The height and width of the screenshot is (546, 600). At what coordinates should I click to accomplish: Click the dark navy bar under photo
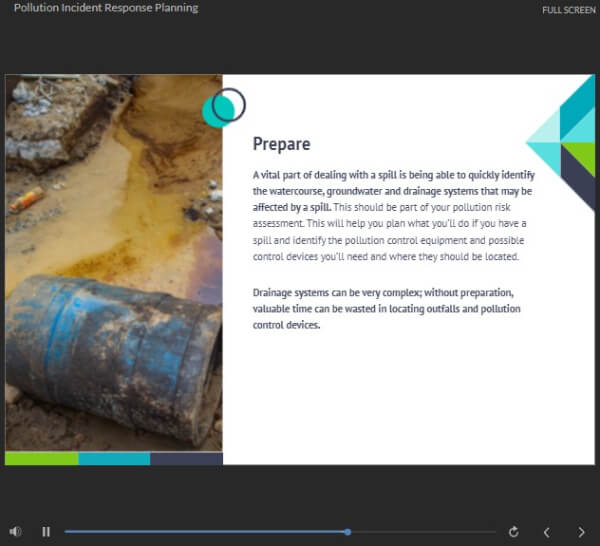[186, 458]
